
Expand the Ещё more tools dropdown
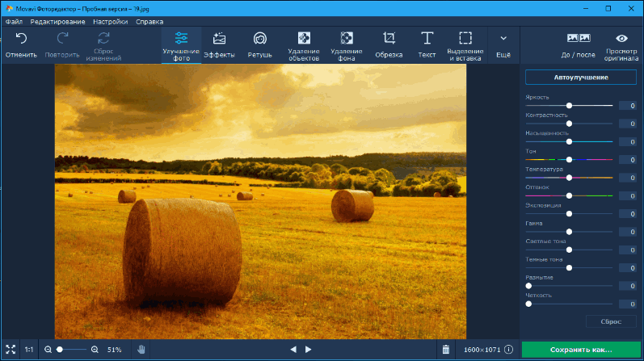coord(503,45)
